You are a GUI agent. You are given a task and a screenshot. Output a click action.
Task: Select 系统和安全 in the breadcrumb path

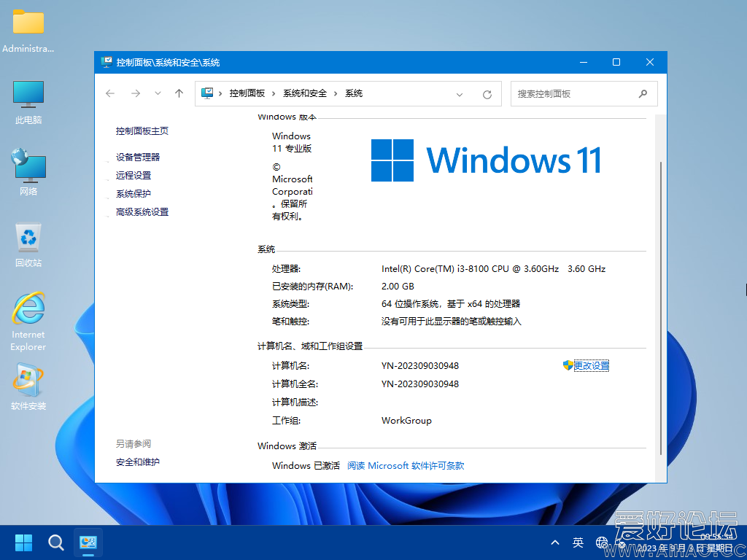click(305, 93)
